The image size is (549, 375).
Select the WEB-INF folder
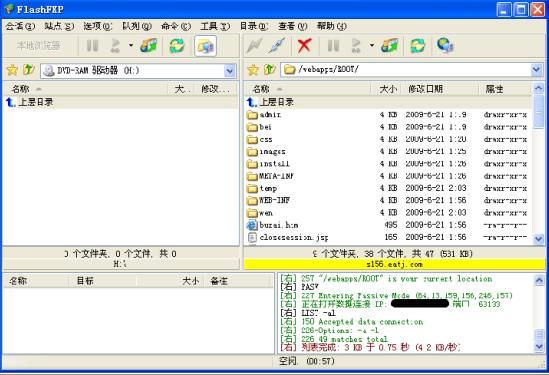pyautogui.click(x=388, y=200)
